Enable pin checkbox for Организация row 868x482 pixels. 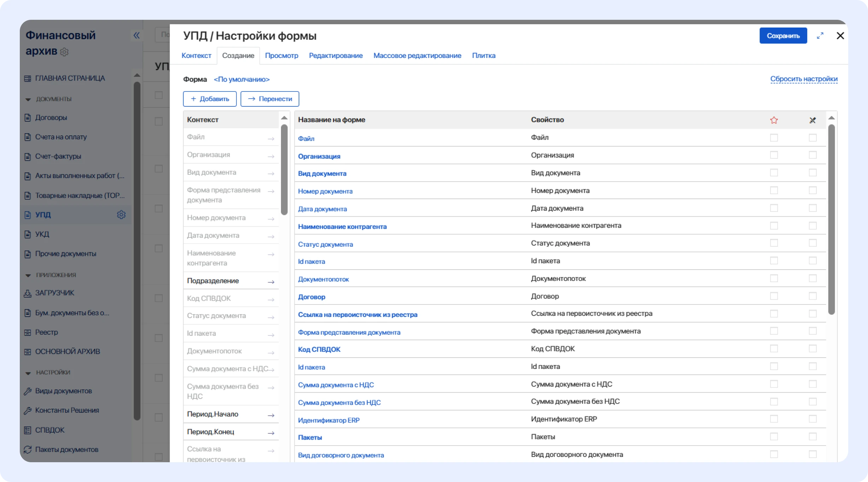tap(813, 155)
